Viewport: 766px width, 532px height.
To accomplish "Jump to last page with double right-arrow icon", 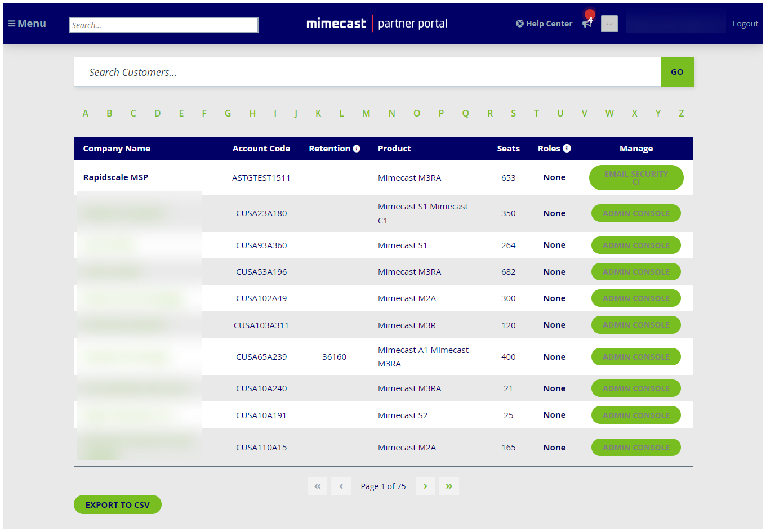I will coord(449,486).
